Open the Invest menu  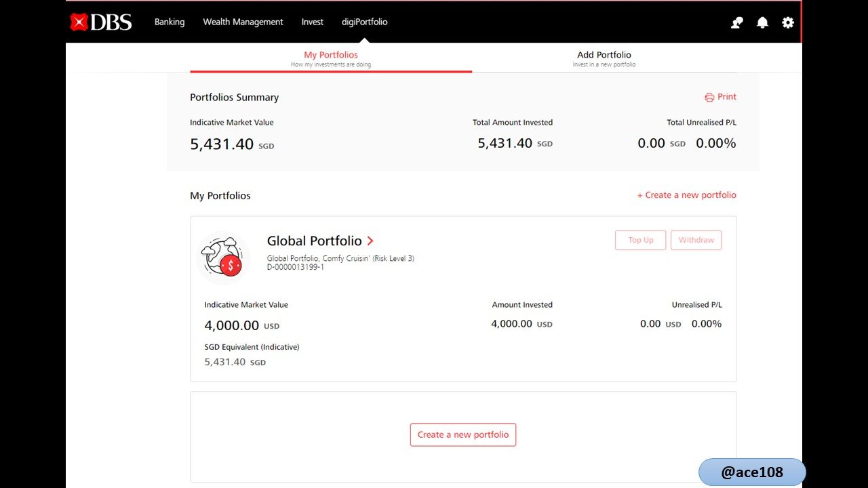click(312, 22)
